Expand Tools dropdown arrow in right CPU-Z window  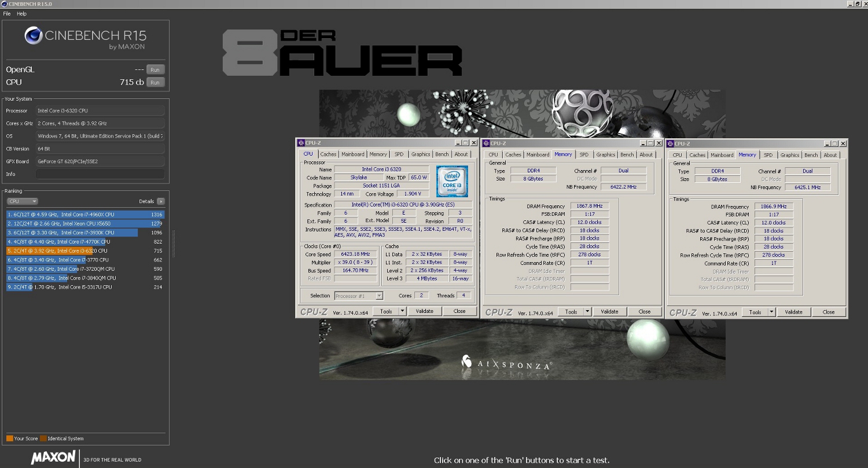coord(772,312)
